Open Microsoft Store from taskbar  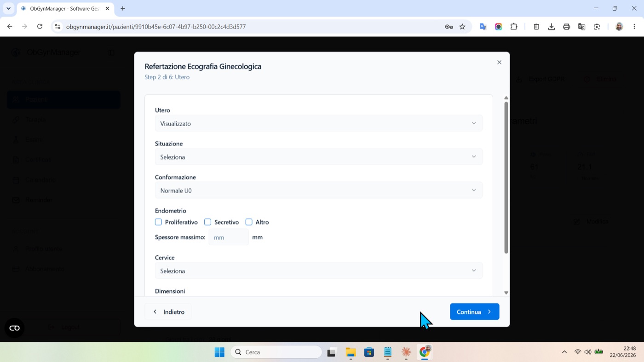pyautogui.click(x=369, y=352)
